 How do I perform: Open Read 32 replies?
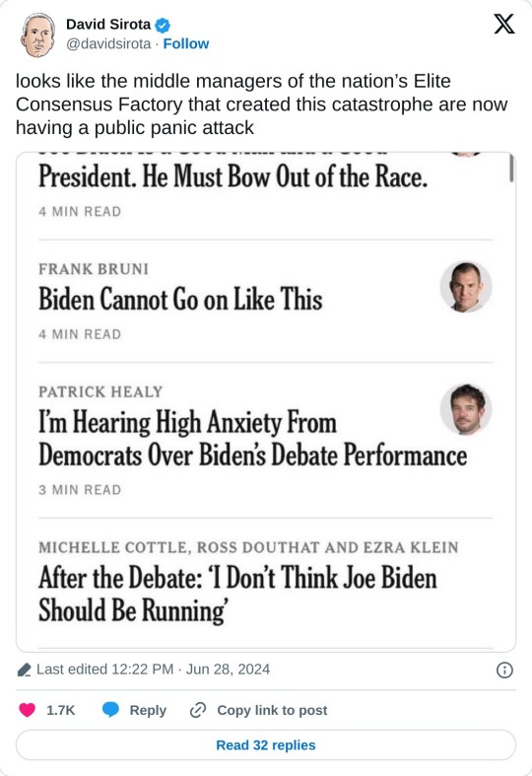pyautogui.click(x=266, y=744)
